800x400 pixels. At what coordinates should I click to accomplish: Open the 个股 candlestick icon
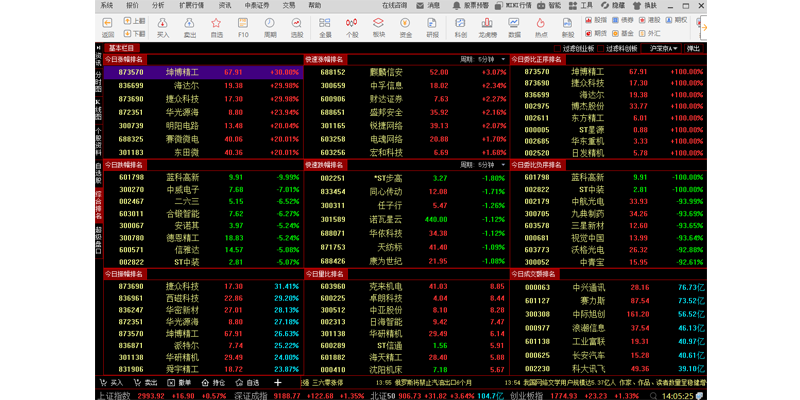coord(352,23)
